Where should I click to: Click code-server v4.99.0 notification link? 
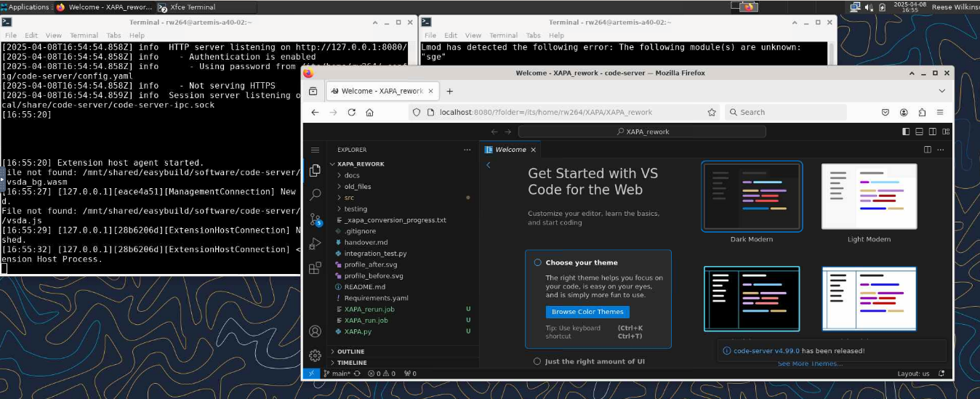point(766,350)
